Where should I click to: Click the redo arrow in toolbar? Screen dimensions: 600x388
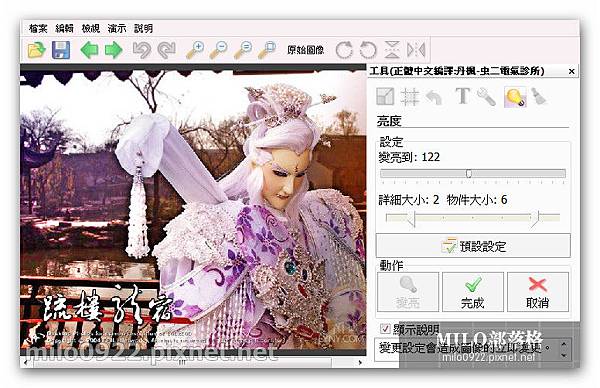click(166, 50)
